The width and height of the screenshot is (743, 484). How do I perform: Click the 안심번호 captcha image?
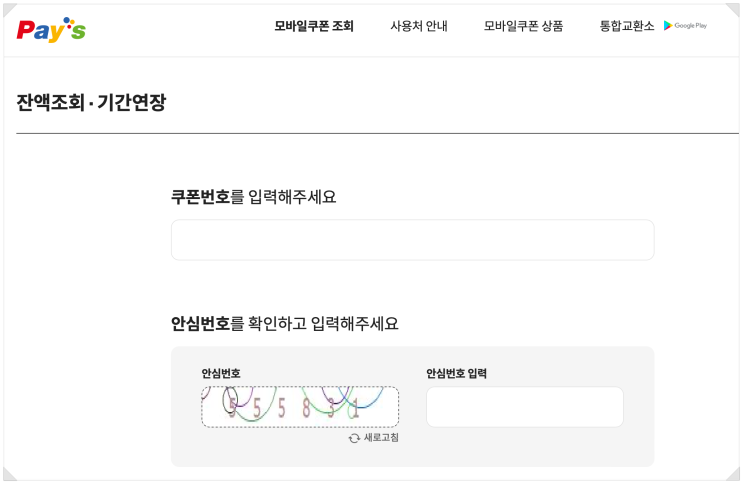click(x=300, y=407)
